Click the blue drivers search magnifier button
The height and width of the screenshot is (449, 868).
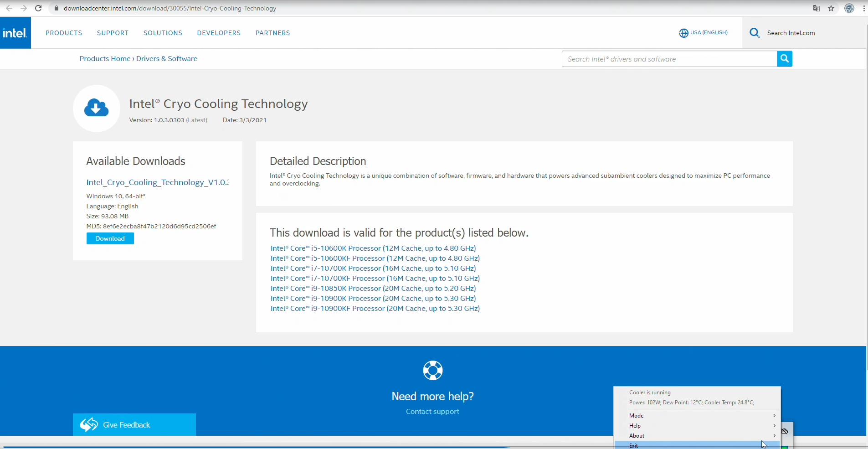(x=784, y=59)
